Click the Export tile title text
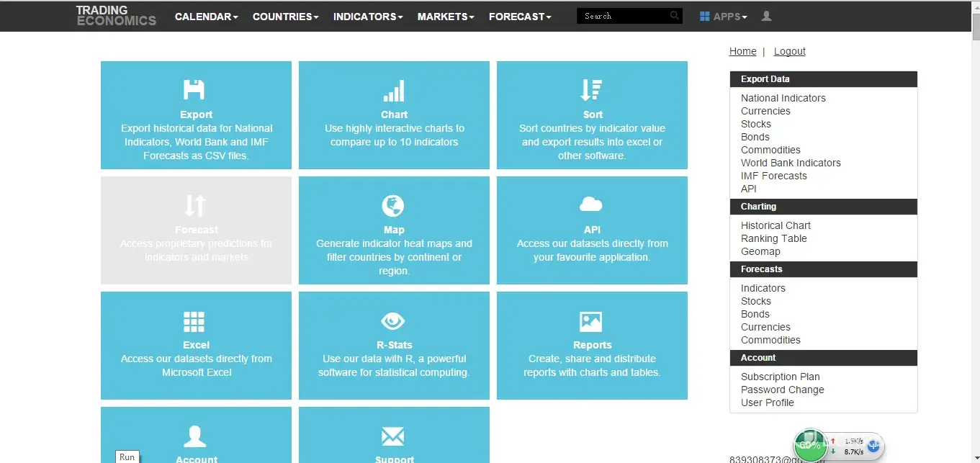 (x=197, y=114)
